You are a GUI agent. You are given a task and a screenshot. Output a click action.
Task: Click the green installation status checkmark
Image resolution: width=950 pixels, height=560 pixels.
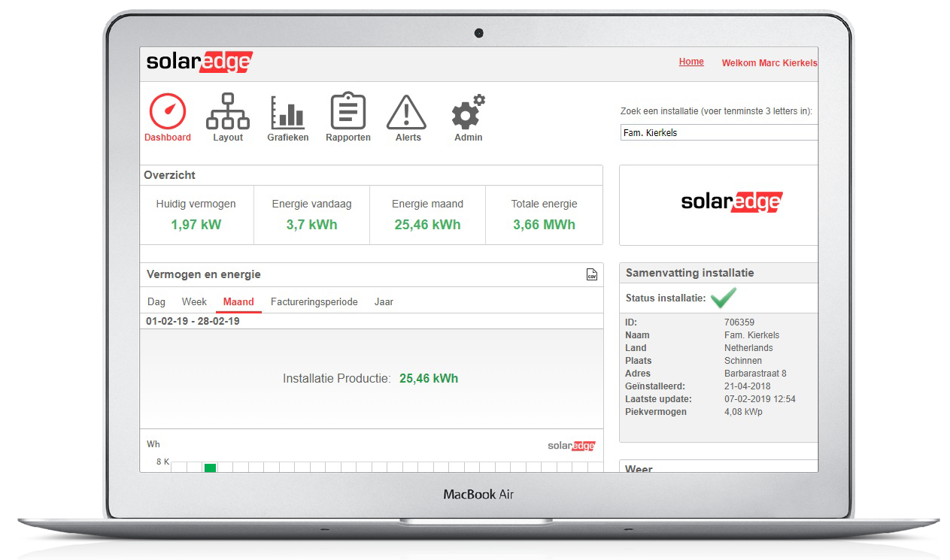(724, 298)
